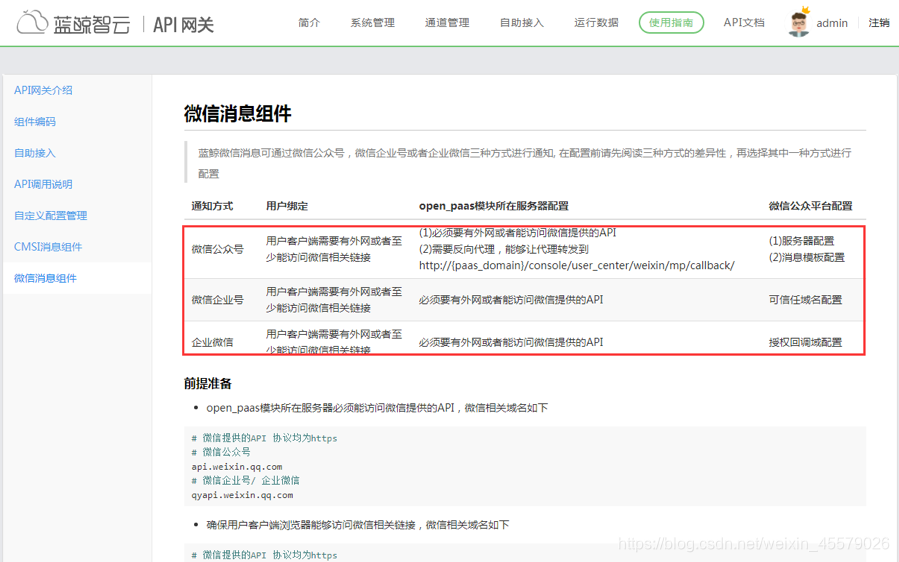Screen dimensions: 899x562
Task: Click the API 网关 title text
Action: (183, 25)
